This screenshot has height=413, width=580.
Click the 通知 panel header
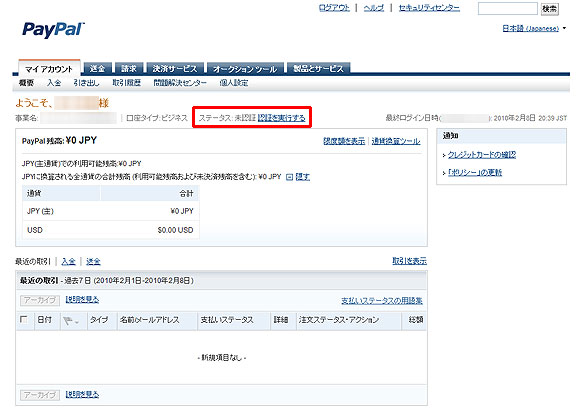click(x=501, y=136)
